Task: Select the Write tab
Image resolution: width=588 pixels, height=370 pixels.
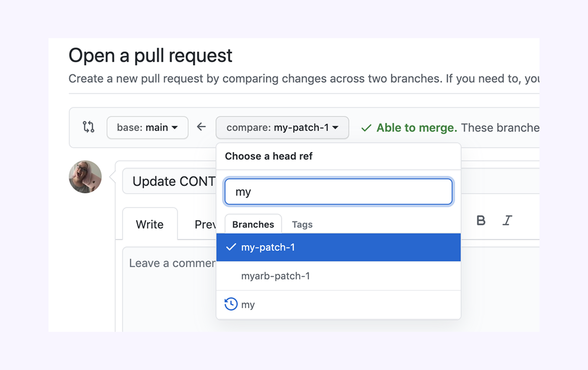Action: (150, 224)
